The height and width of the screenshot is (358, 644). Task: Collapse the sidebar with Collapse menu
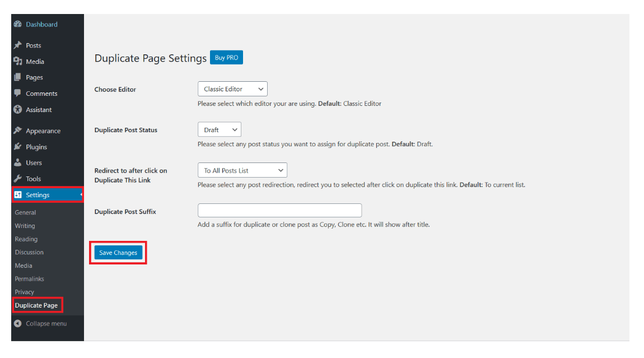click(x=46, y=324)
